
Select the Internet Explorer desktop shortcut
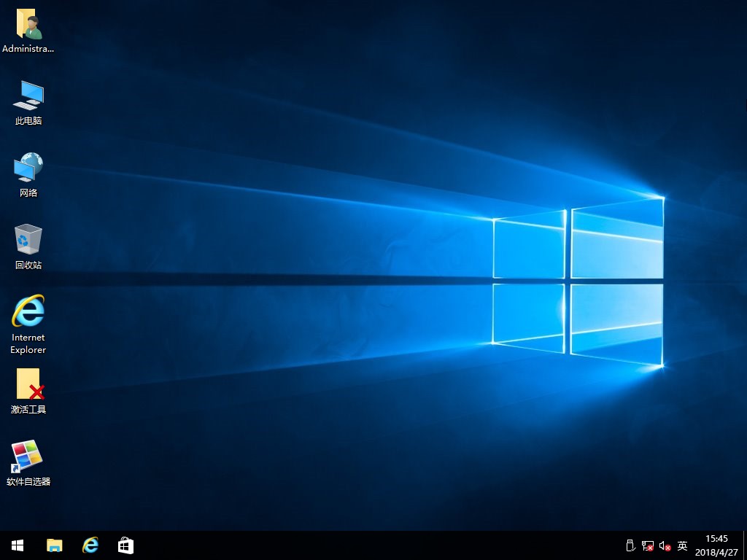(28, 324)
